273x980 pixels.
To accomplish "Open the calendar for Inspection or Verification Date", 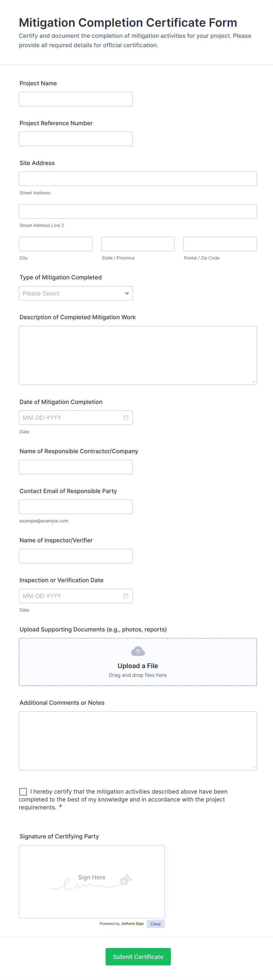I will pyautogui.click(x=126, y=596).
